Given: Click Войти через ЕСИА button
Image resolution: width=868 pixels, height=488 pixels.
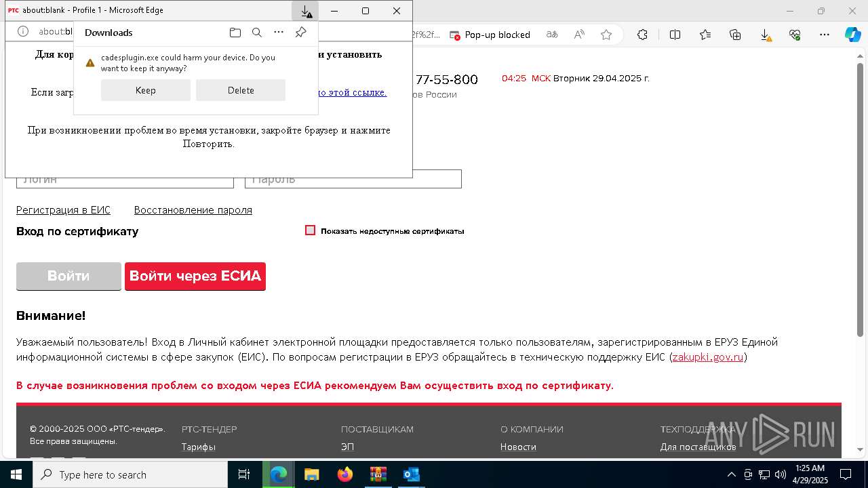Looking at the screenshot, I should click(x=195, y=276).
